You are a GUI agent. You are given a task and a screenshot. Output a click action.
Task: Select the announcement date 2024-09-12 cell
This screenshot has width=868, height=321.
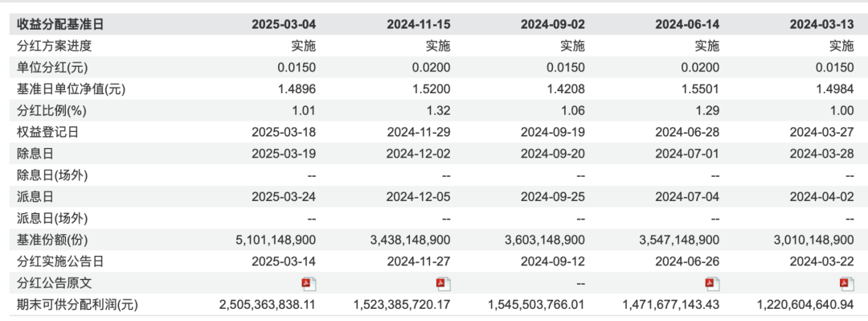553,261
